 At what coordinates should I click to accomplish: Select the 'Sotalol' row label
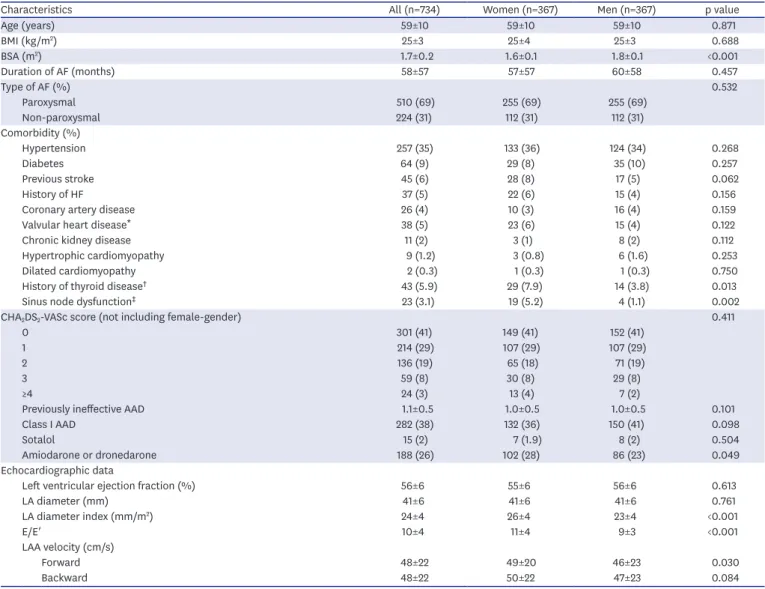click(38, 440)
